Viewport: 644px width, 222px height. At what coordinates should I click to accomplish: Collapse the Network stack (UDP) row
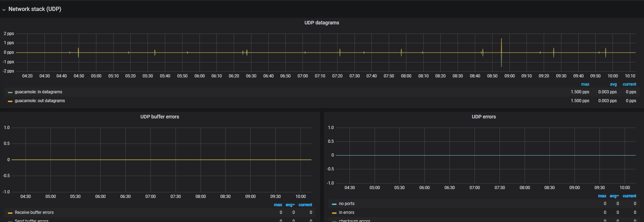click(35, 9)
